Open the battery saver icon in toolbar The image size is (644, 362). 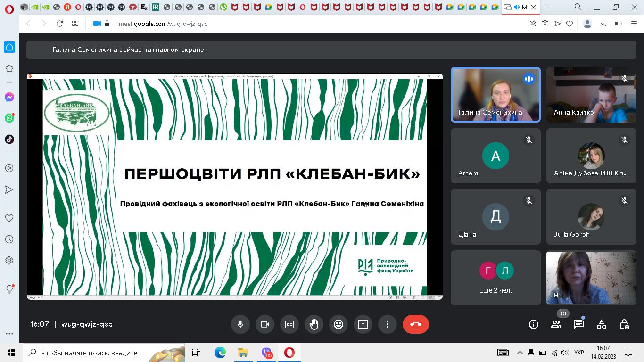pos(619,24)
